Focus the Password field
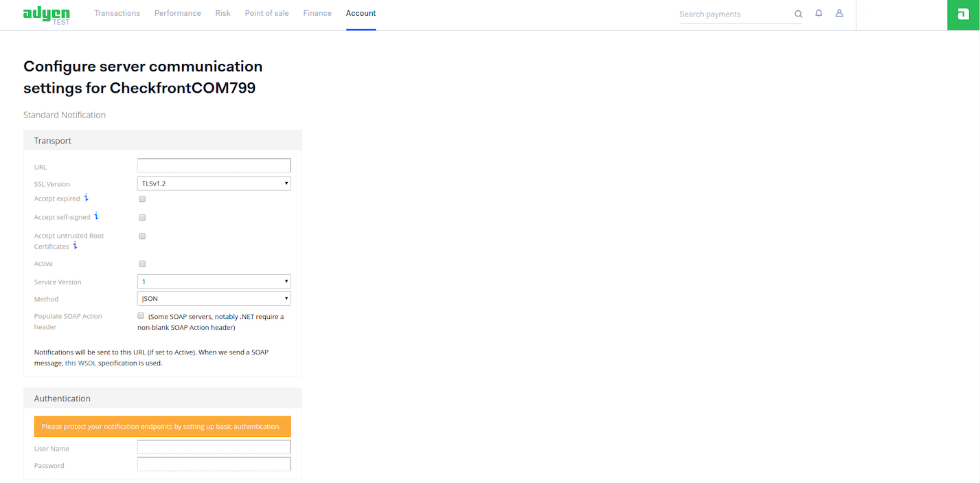Viewport: 980px width, 483px height. tap(214, 464)
